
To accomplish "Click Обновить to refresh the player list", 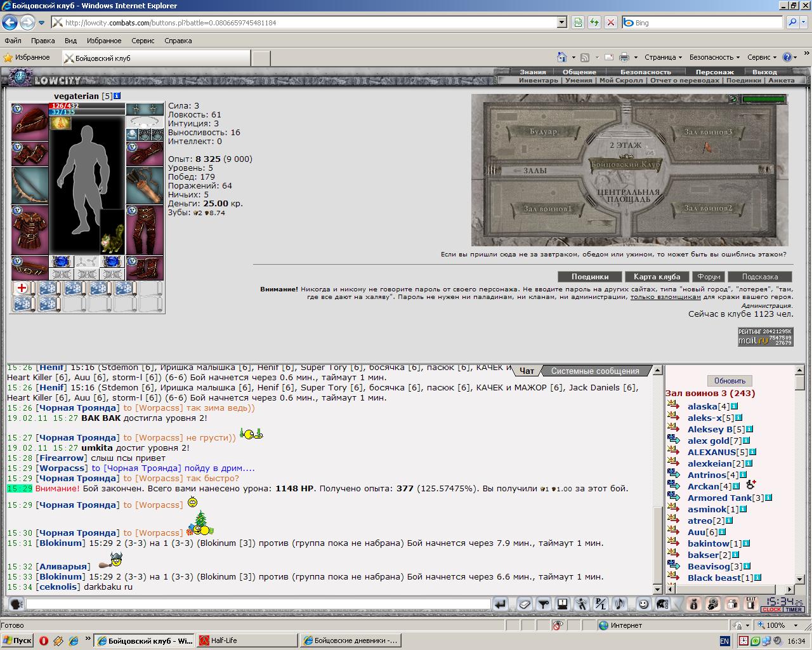I will (730, 381).
